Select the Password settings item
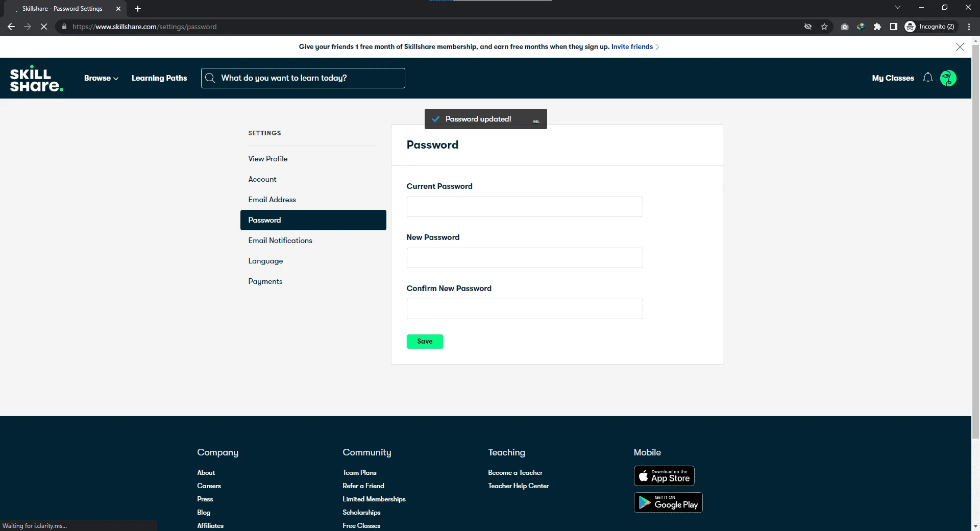This screenshot has height=531, width=980. point(313,220)
